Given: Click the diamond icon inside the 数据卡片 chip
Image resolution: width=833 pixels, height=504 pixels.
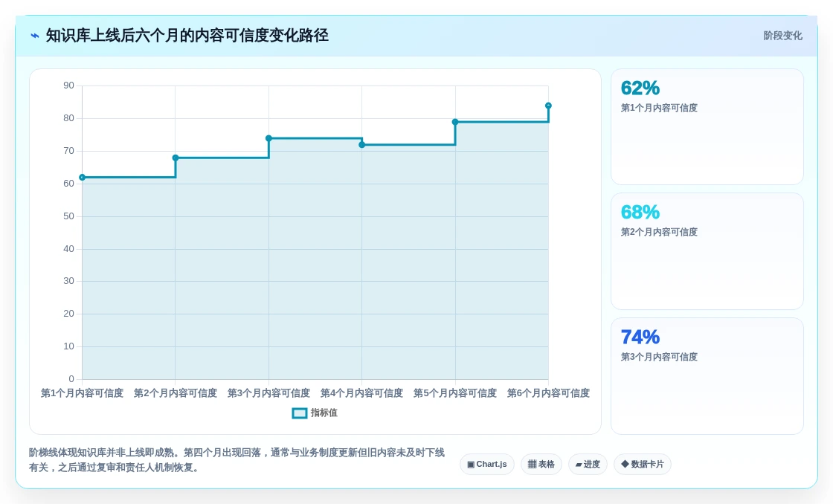Looking at the screenshot, I should pyautogui.click(x=625, y=464).
